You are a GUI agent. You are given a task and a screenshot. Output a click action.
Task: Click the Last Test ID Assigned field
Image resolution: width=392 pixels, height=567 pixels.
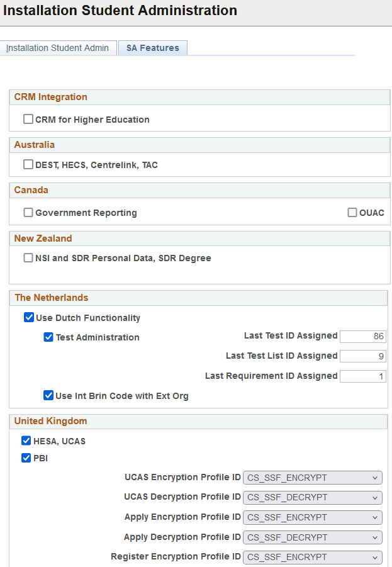(362, 337)
